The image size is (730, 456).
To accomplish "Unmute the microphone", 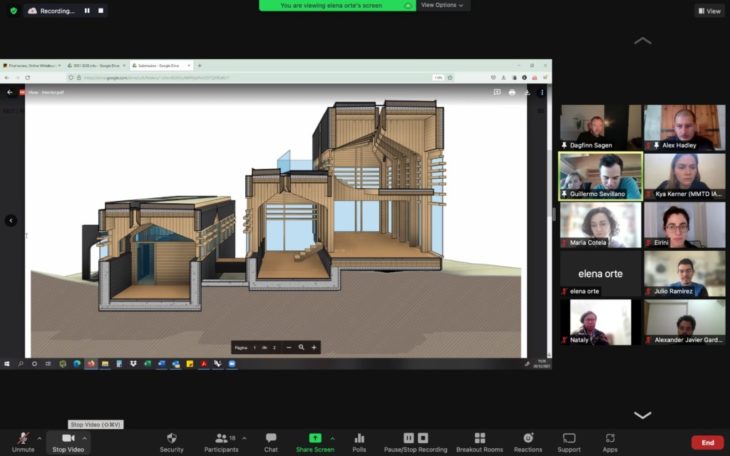I will pyautogui.click(x=22, y=440).
